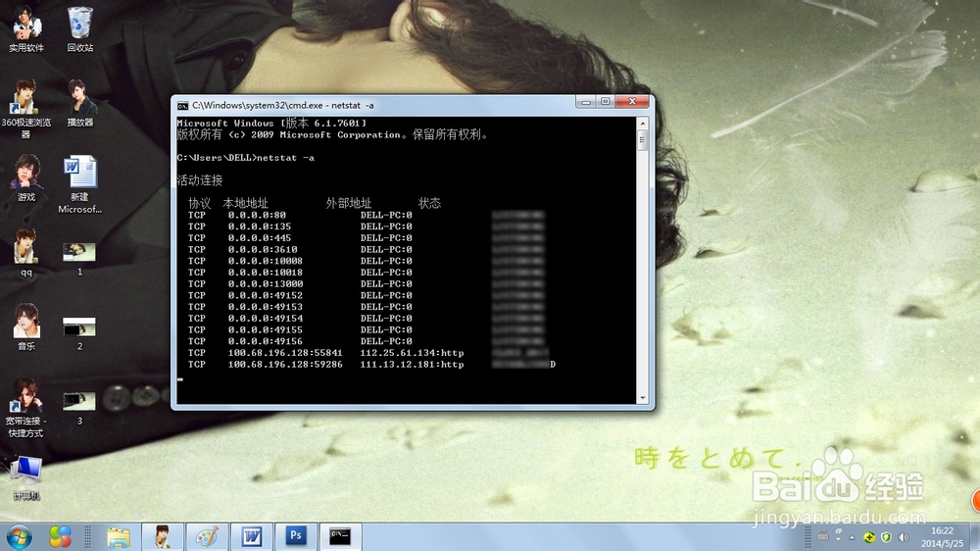Open Windows Explorer from the taskbar
Screen dimensions: 980x551
(x=119, y=536)
